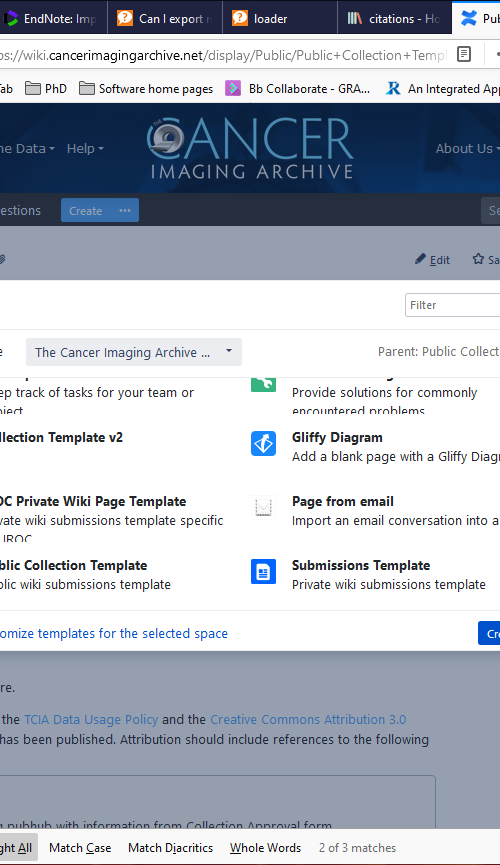Click the blue Create dialog button
The width and height of the screenshot is (500, 865).
click(x=489, y=633)
